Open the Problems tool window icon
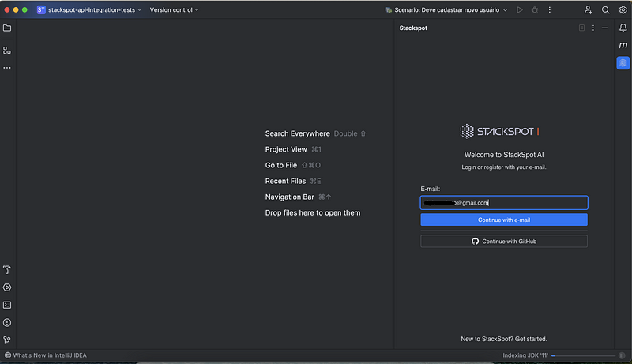 point(7,322)
